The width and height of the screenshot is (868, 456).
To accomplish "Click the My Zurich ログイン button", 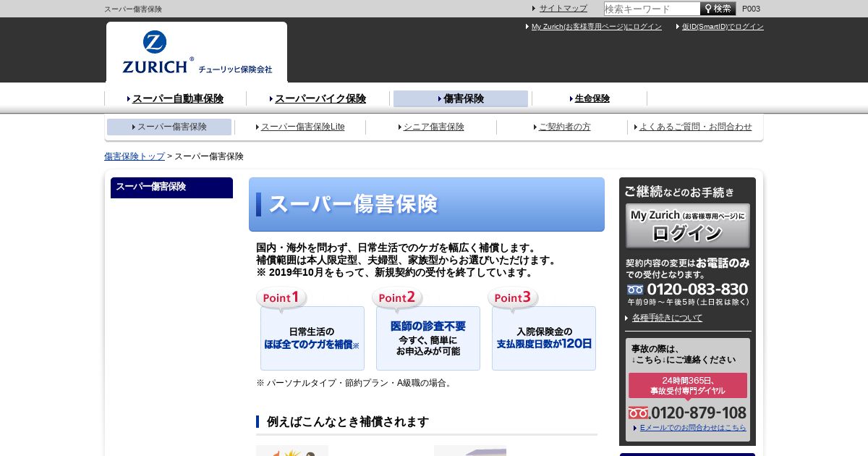I will [688, 226].
